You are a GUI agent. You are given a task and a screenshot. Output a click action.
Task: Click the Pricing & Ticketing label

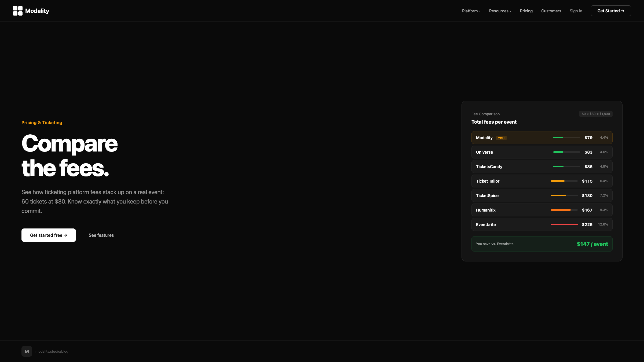pos(42,123)
